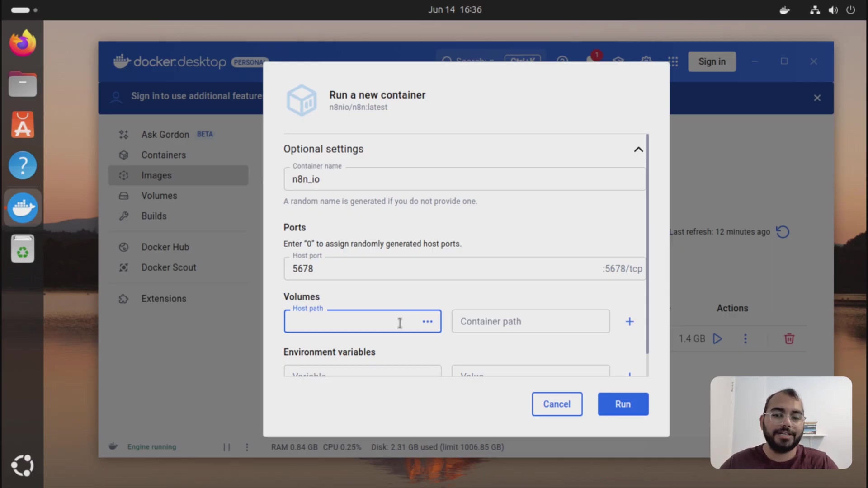
Task: Open Volumes in sidebar
Action: (178, 196)
